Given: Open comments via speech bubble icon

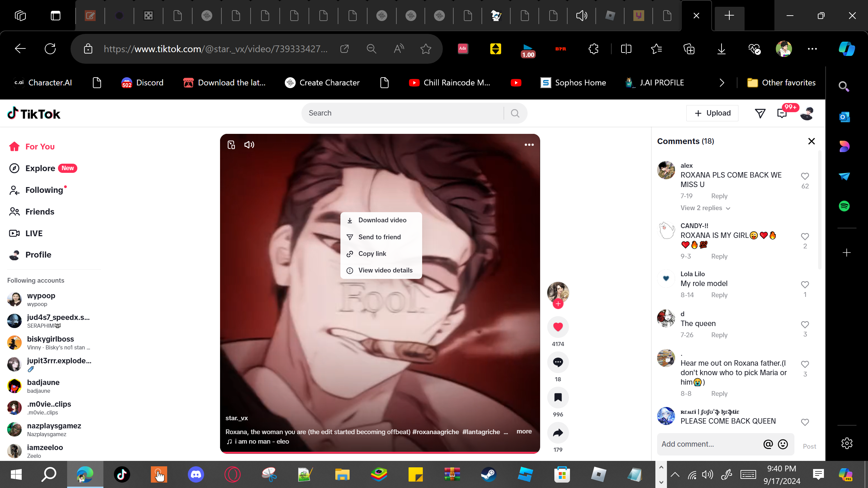Looking at the screenshot, I should tap(558, 362).
